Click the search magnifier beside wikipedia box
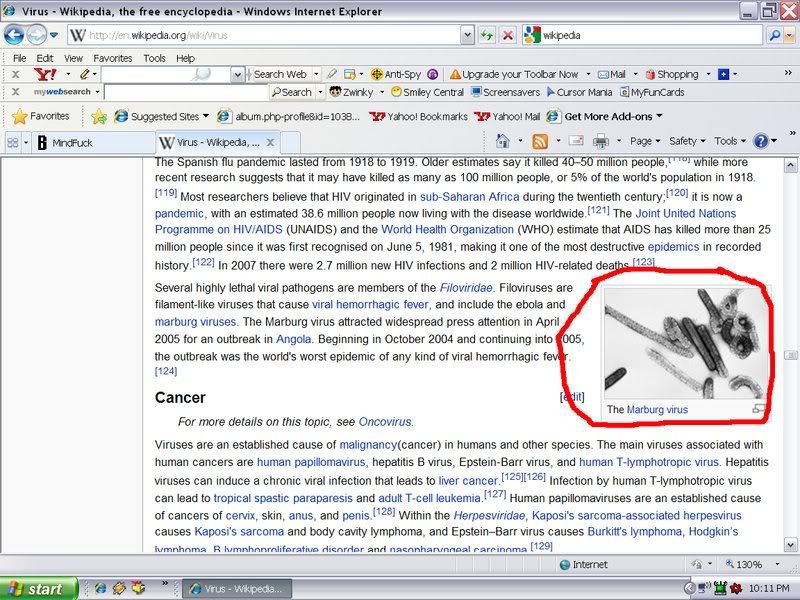 point(774,35)
